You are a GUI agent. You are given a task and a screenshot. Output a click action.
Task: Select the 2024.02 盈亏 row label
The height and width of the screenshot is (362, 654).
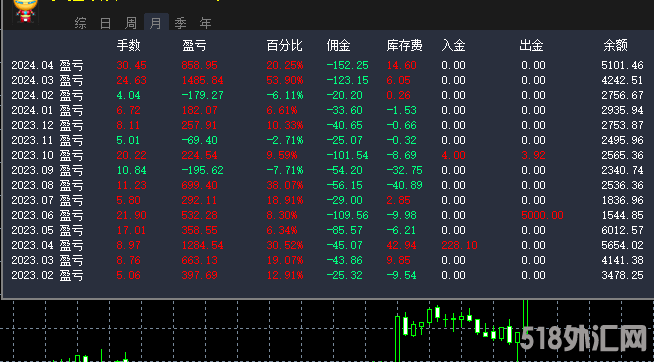pyautogui.click(x=47, y=96)
